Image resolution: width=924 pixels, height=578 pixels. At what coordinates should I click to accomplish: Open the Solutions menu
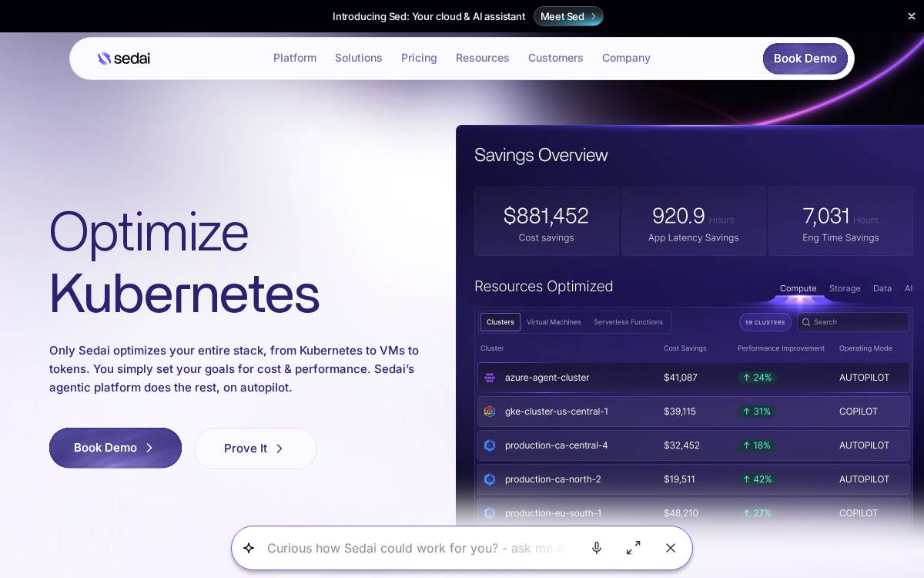359,58
